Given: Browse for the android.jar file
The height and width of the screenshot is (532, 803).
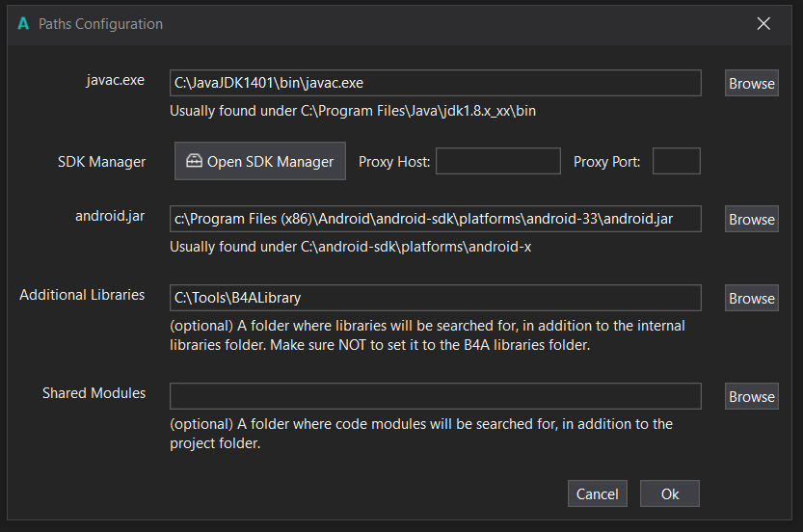Looking at the screenshot, I should point(751,220).
